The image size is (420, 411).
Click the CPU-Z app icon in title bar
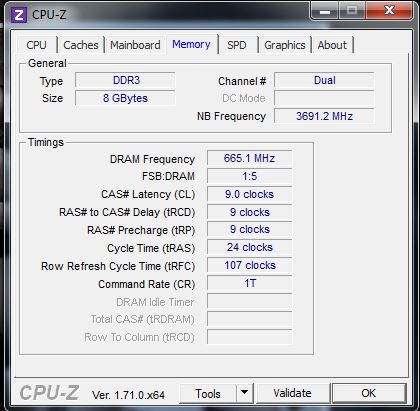19,15
